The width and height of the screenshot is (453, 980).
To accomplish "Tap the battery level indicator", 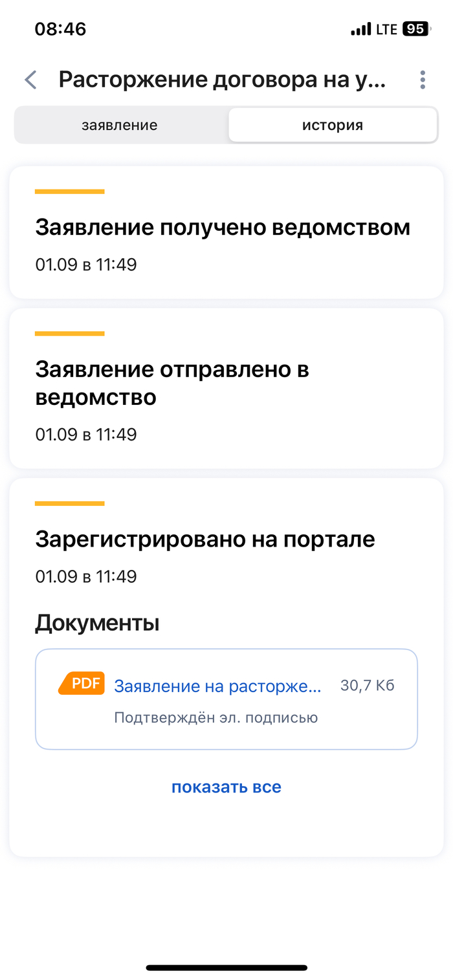I will pyautogui.click(x=415, y=29).
